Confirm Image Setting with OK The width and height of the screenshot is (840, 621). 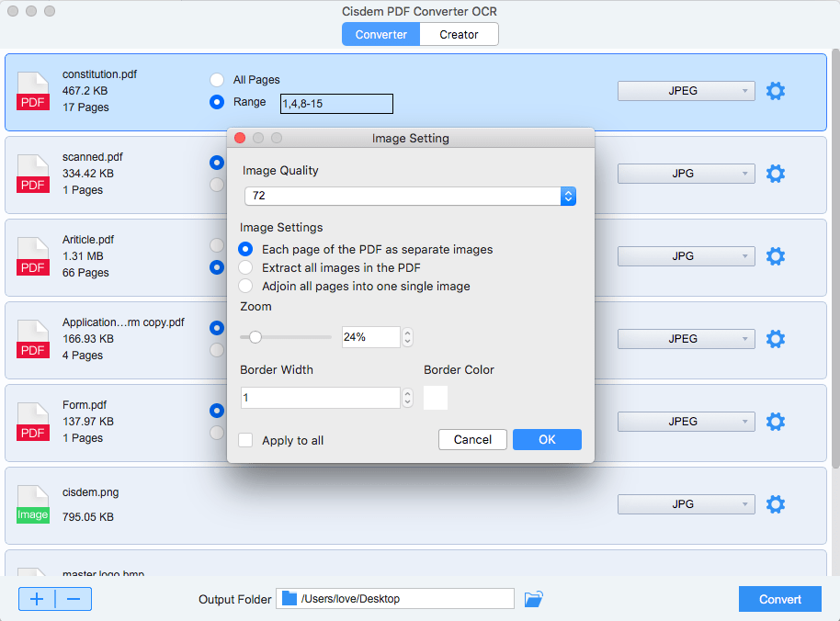point(547,439)
